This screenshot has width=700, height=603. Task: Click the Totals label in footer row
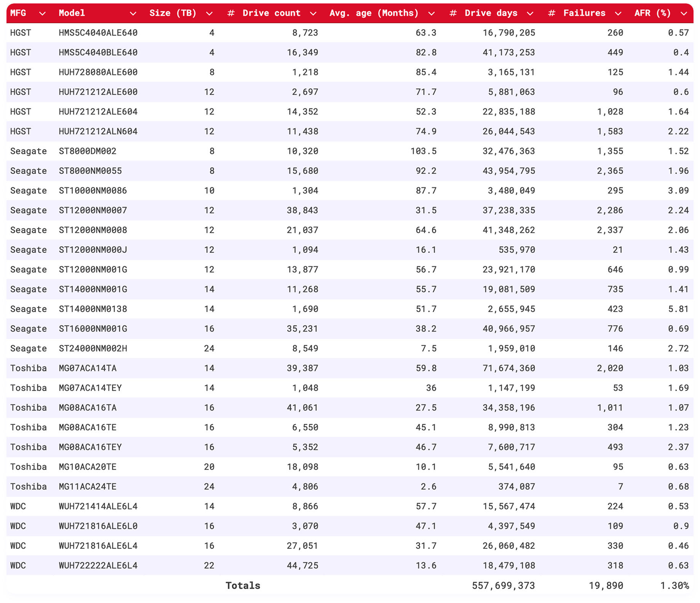point(243,585)
